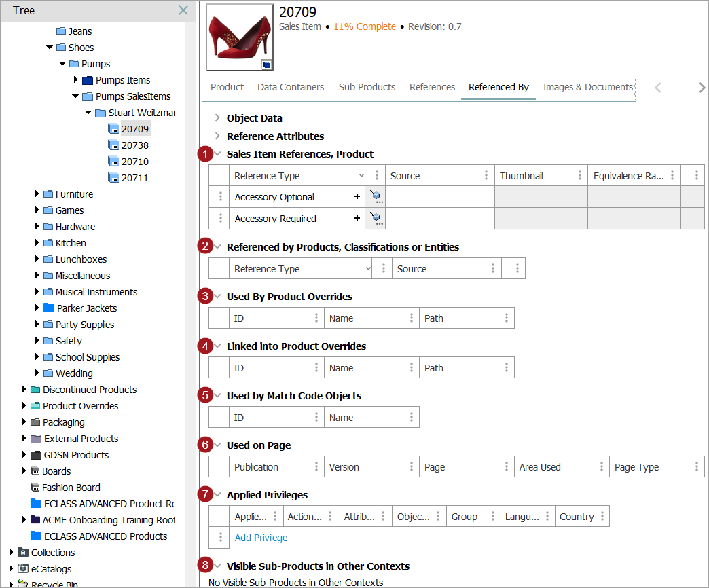Screen dimensions: 709x588
Task: Click reference picker icon in Accessory Optional row
Action: click(374, 197)
